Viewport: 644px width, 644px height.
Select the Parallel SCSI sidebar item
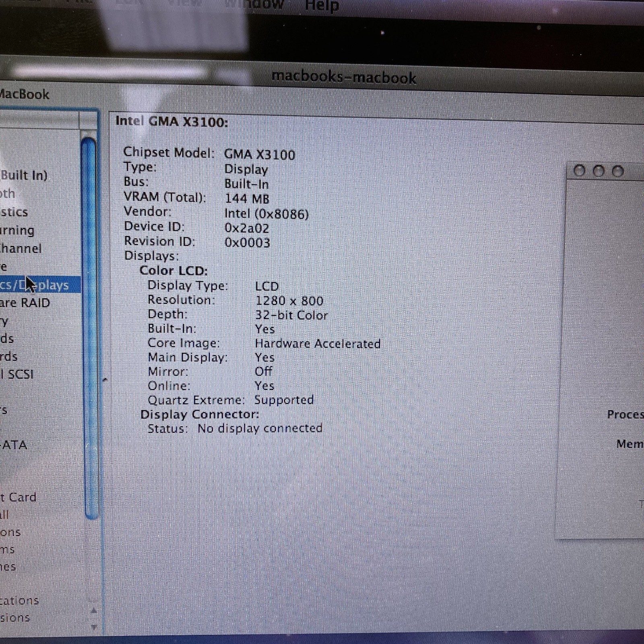point(17,374)
